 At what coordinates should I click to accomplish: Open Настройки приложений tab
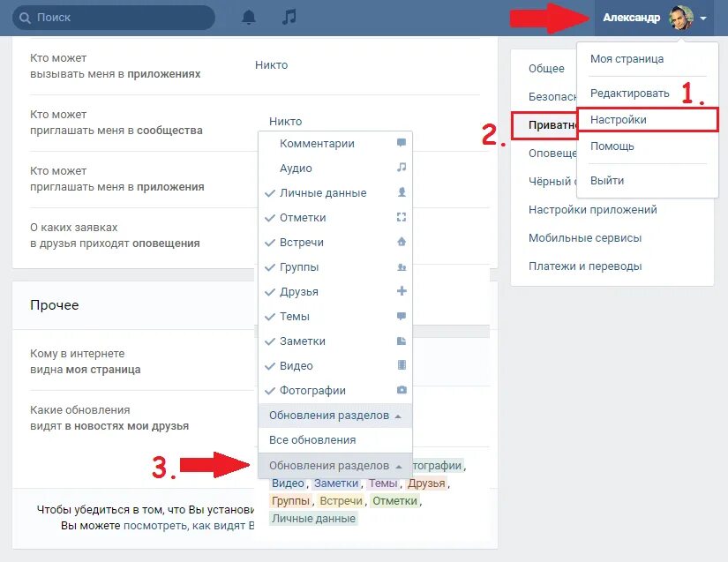592,210
